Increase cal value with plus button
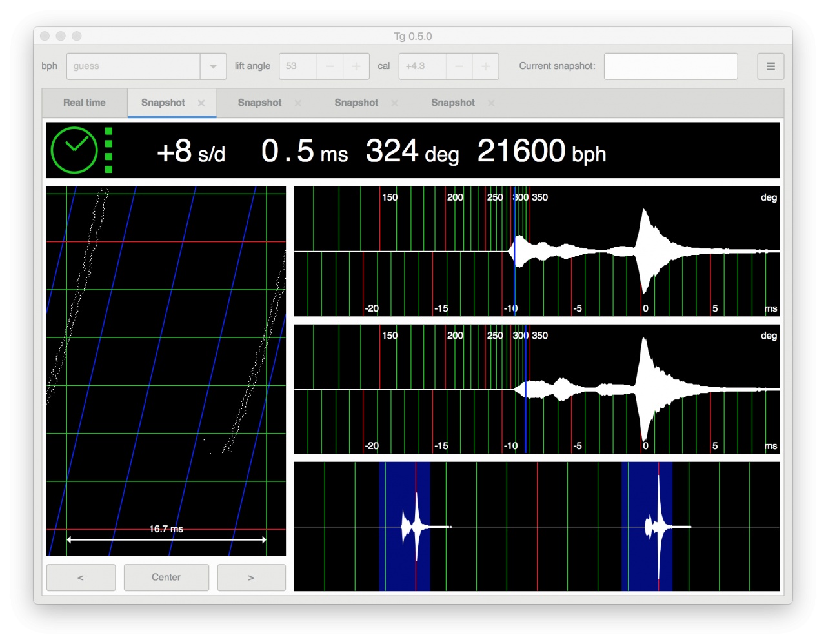This screenshot has height=644, width=826. pyautogui.click(x=485, y=66)
